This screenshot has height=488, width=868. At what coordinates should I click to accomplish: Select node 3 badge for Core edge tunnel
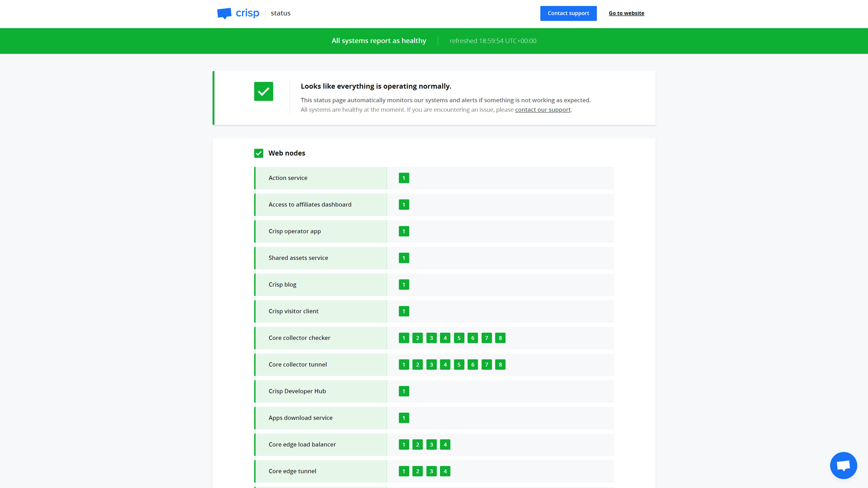(x=431, y=471)
